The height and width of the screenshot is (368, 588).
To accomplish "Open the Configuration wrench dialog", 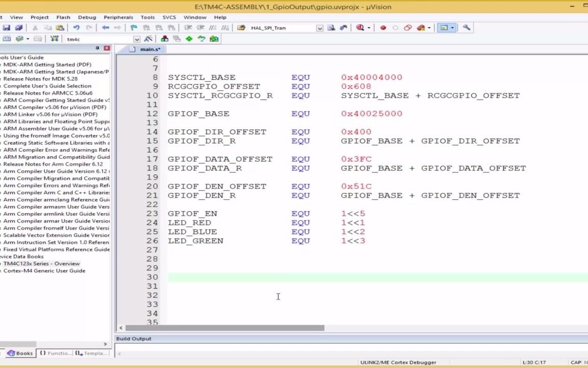I will [466, 28].
